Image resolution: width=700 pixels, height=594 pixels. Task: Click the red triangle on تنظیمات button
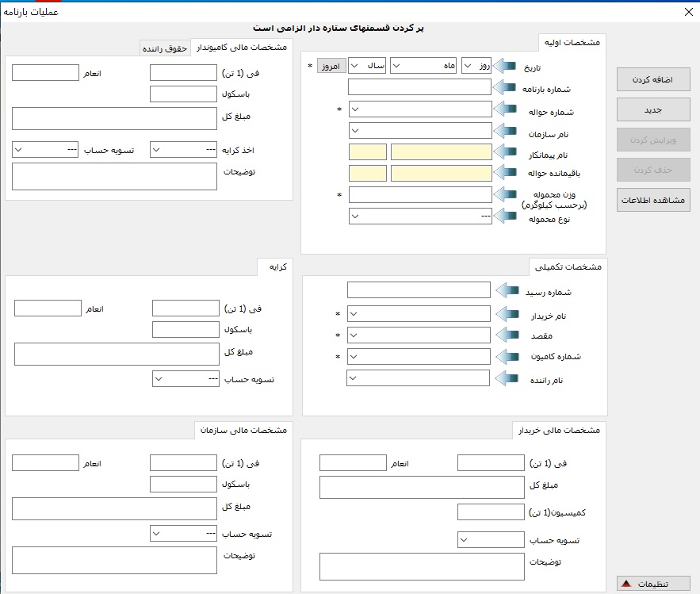[x=625, y=584]
